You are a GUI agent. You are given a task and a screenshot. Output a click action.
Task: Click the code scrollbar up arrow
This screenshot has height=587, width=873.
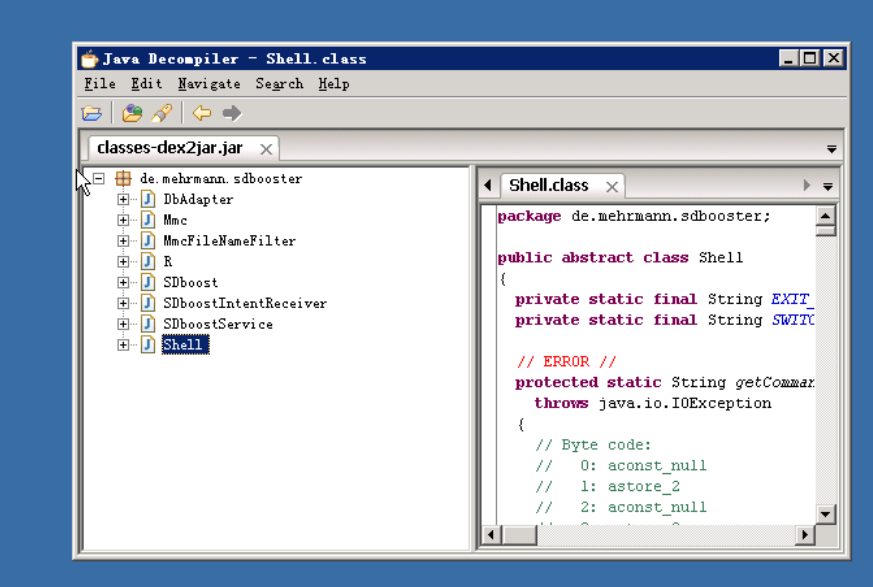pyautogui.click(x=825, y=216)
